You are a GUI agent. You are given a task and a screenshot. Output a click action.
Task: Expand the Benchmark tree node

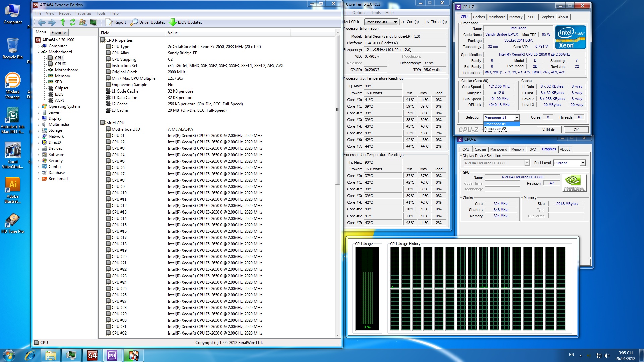tap(38, 179)
